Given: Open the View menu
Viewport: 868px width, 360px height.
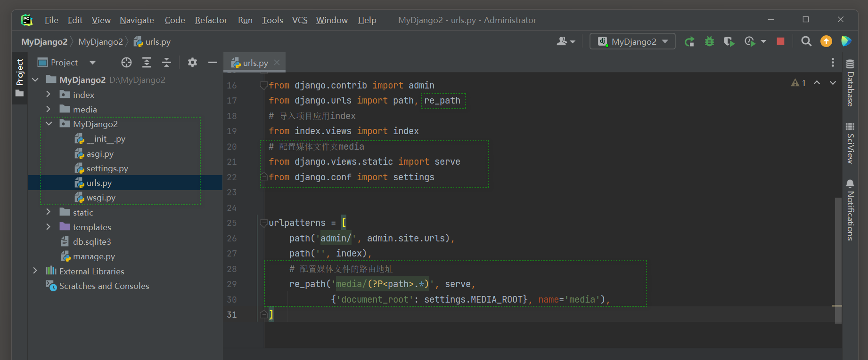Looking at the screenshot, I should click(101, 20).
